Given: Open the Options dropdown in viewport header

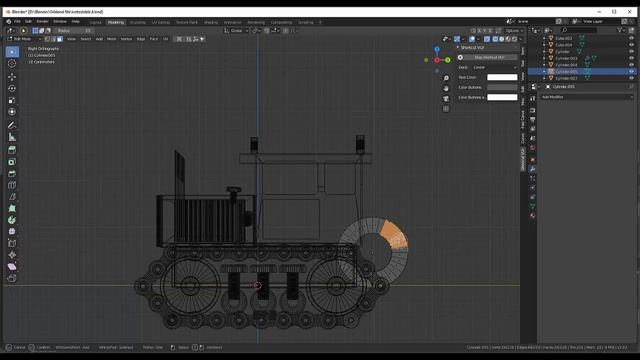Looking at the screenshot, I should [513, 31].
